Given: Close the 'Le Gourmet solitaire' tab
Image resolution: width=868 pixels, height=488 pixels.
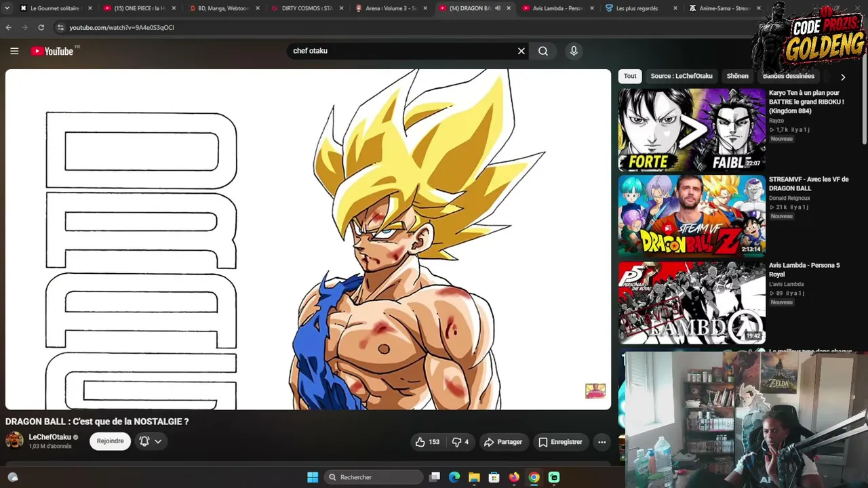Looking at the screenshot, I should coord(90,8).
